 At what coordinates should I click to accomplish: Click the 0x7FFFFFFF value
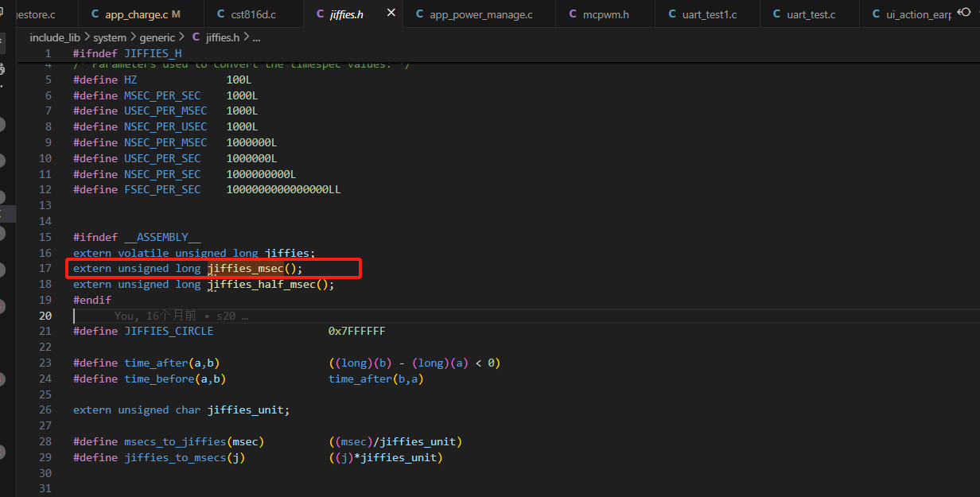357,331
